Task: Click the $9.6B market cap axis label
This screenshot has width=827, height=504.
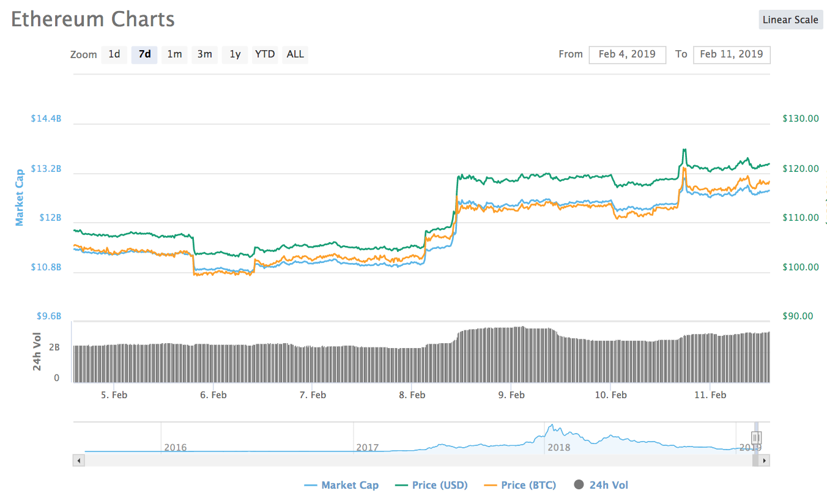Action: click(x=49, y=316)
